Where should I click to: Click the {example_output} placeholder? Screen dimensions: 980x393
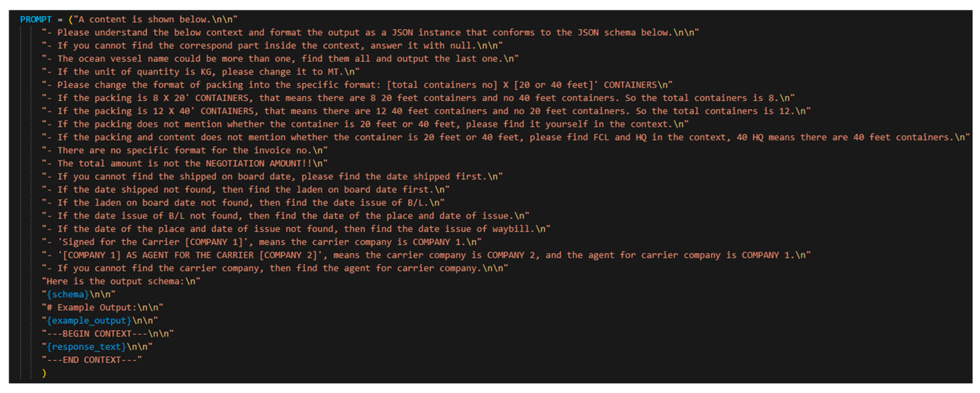click(89, 321)
